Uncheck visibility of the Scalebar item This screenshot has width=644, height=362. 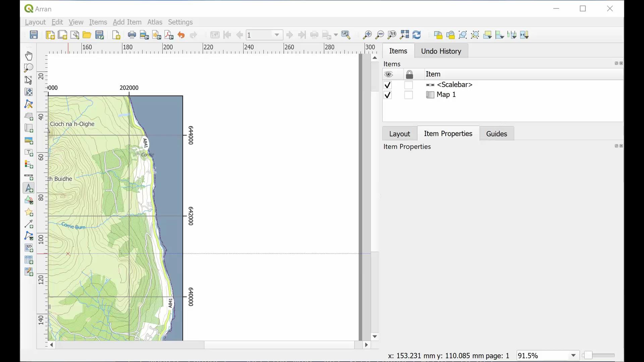388,85
